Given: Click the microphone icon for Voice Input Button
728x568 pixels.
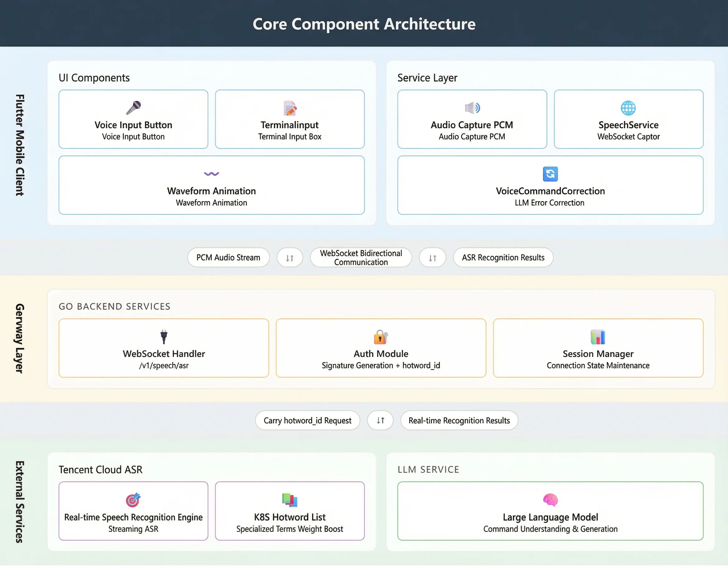Looking at the screenshot, I should pos(133,108).
